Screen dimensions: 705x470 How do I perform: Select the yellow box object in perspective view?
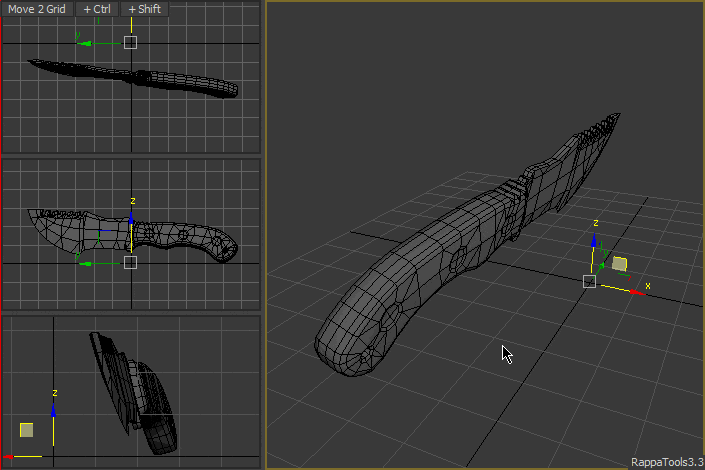click(619, 264)
